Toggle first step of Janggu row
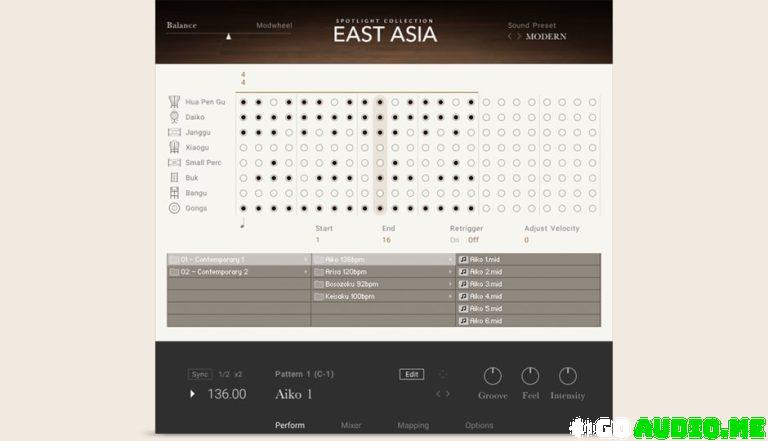The height and width of the screenshot is (441, 768). (x=243, y=132)
